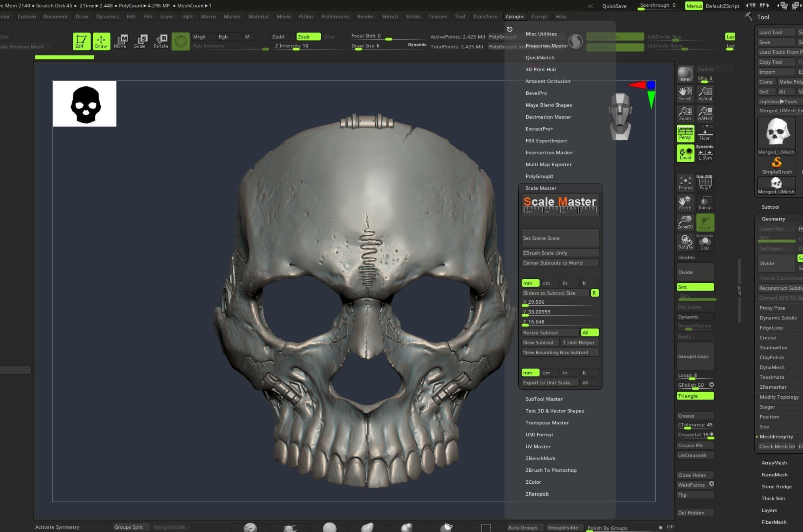The width and height of the screenshot is (803, 532).
Task: Expand the Polygroupit plugin entry
Action: pos(539,176)
